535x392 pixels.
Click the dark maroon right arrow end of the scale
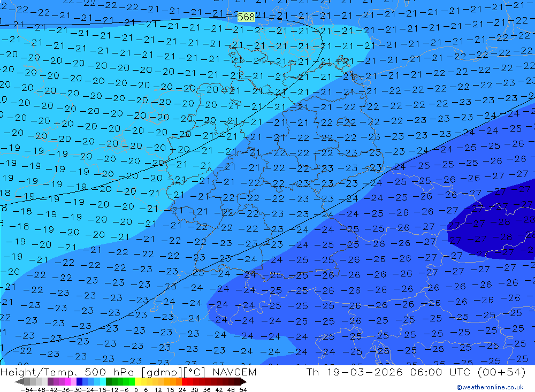pos(243,381)
